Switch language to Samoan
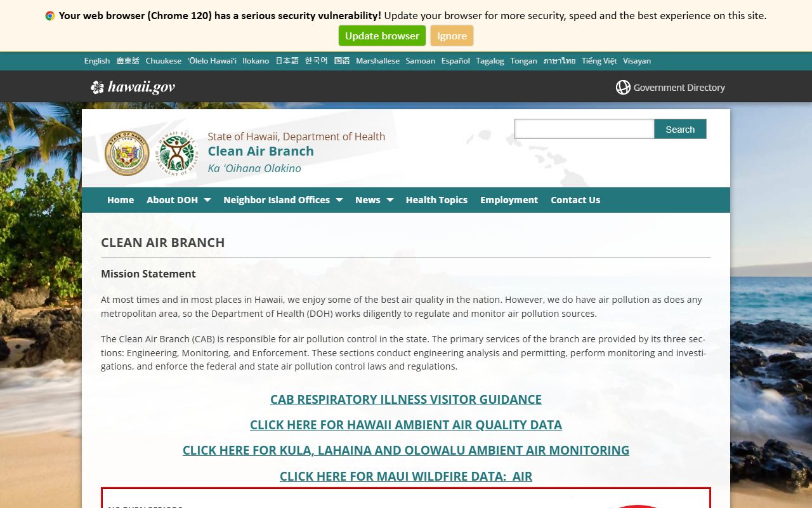The width and height of the screenshot is (812, 508). pos(421,61)
